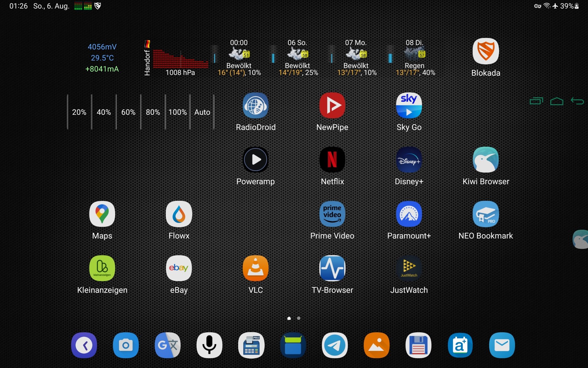Open the purple back-arrow dock app
Screen dimensions: 588x368
click(x=84, y=345)
